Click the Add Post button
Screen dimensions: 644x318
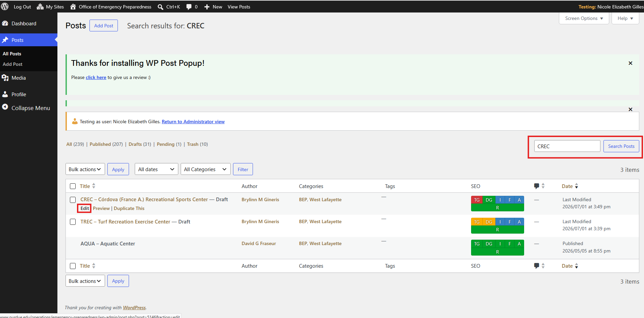(104, 26)
